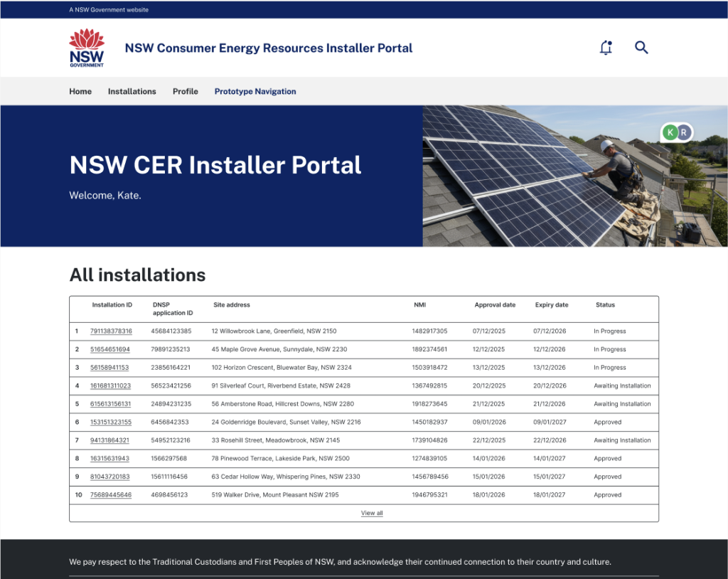
Task: Click the DNSP application ID column header
Action: [173, 309]
